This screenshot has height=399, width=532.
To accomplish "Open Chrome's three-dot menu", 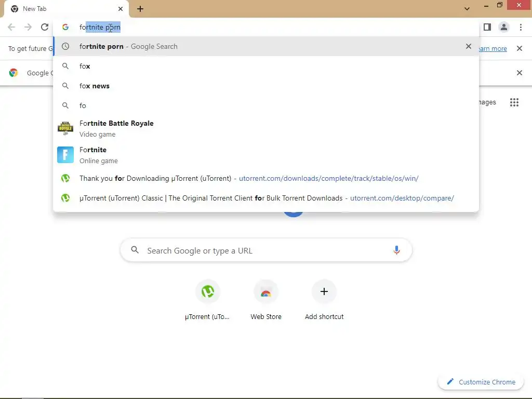I will tap(521, 27).
